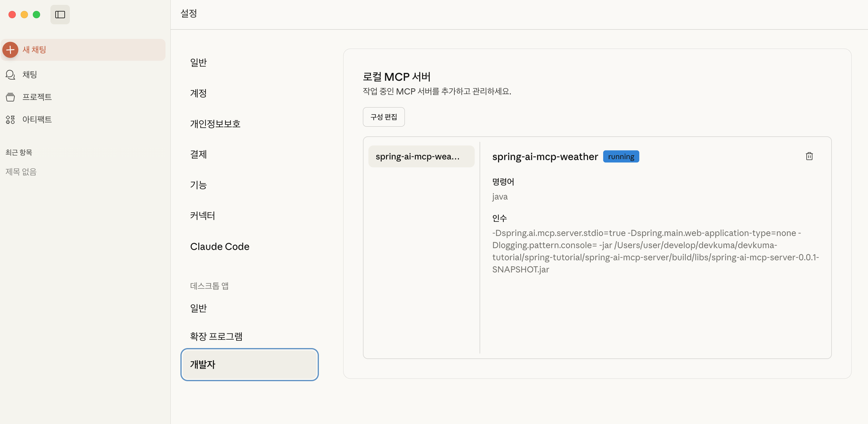The image size is (868, 424).
Task: Open the 기능 settings section
Action: tap(198, 185)
